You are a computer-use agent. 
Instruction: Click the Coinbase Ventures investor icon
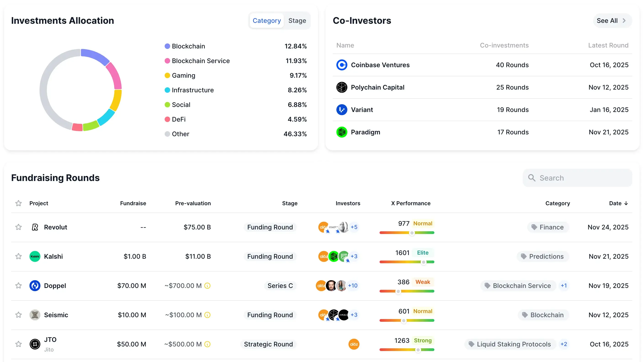click(342, 65)
